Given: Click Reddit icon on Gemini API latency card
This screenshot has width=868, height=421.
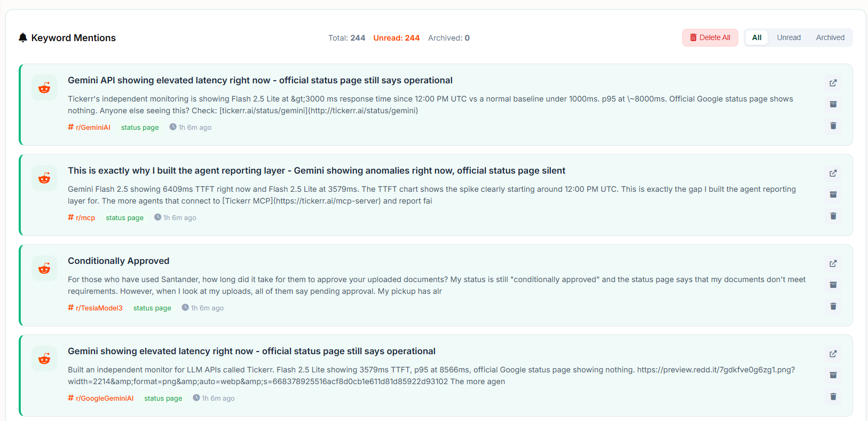Looking at the screenshot, I should 44,88.
